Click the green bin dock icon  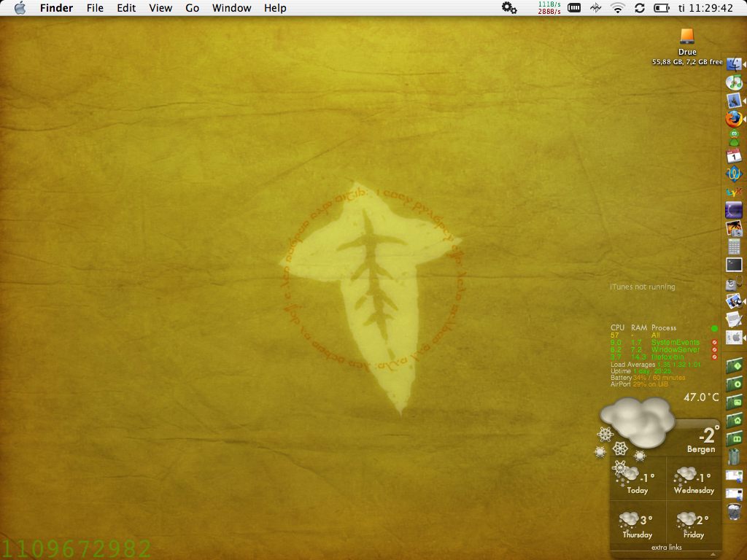point(734,456)
